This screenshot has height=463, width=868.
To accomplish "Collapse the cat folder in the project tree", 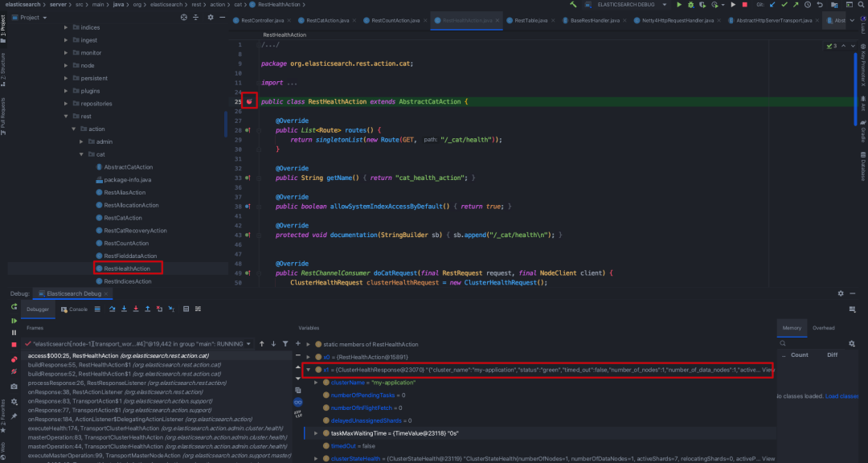I will pyautogui.click(x=81, y=154).
